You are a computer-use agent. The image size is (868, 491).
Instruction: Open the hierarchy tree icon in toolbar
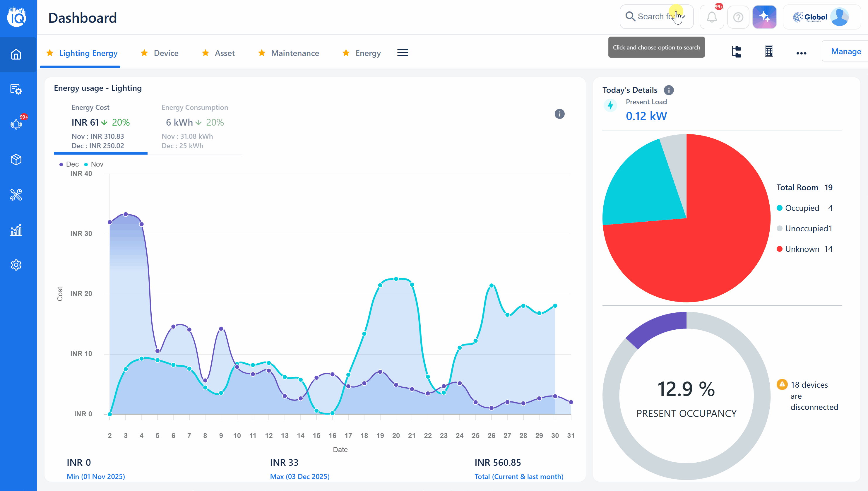pyautogui.click(x=736, y=52)
